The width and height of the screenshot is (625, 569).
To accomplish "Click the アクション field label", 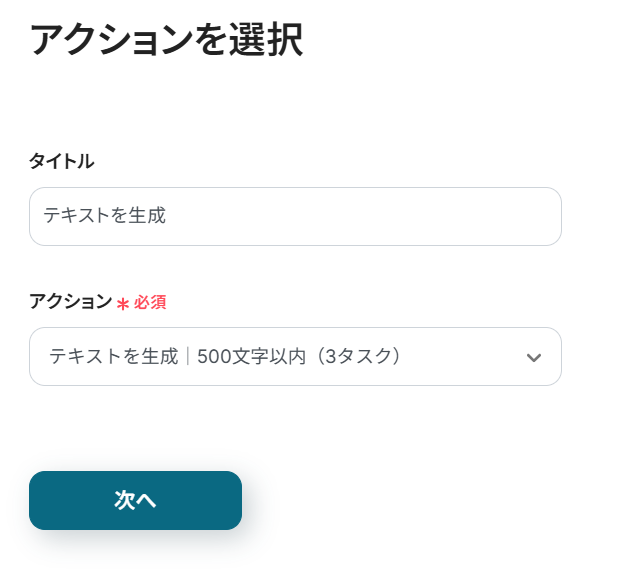I will click(x=70, y=302).
